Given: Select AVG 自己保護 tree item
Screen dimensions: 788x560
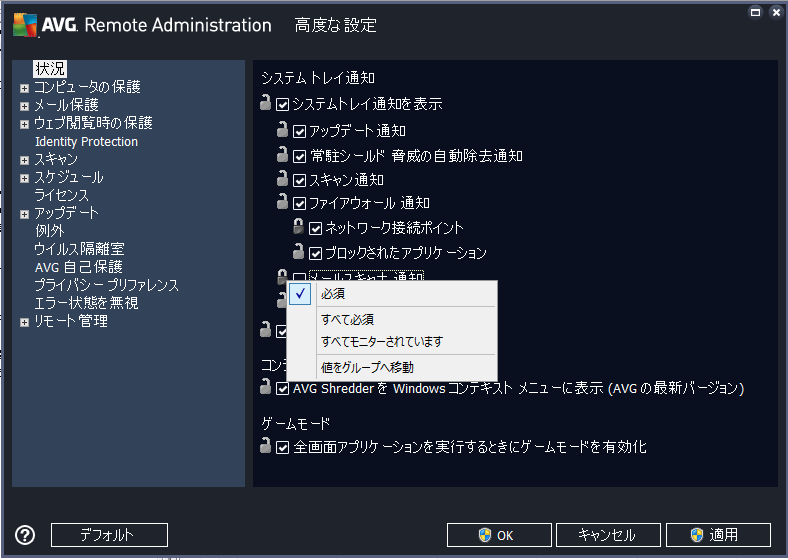Looking at the screenshot, I should 78,267.
